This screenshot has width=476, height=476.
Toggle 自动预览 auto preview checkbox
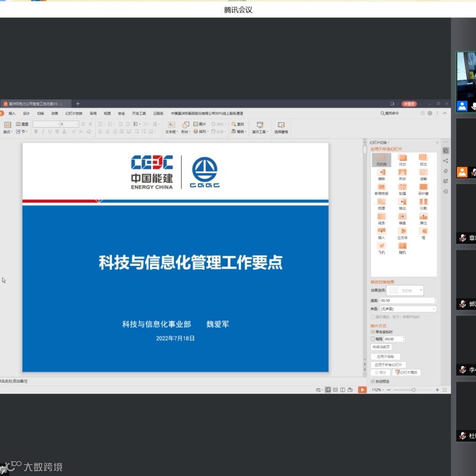pyautogui.click(x=372, y=381)
